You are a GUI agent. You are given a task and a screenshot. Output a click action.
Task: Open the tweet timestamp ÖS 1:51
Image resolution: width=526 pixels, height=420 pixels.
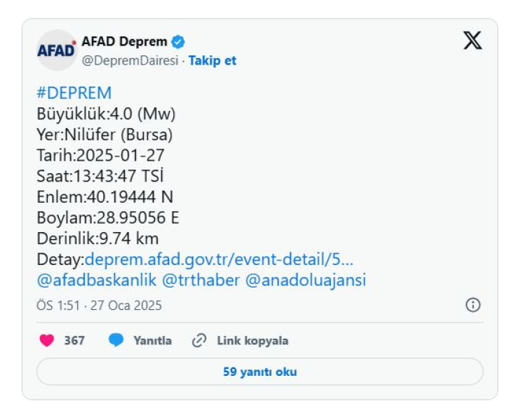[100, 306]
